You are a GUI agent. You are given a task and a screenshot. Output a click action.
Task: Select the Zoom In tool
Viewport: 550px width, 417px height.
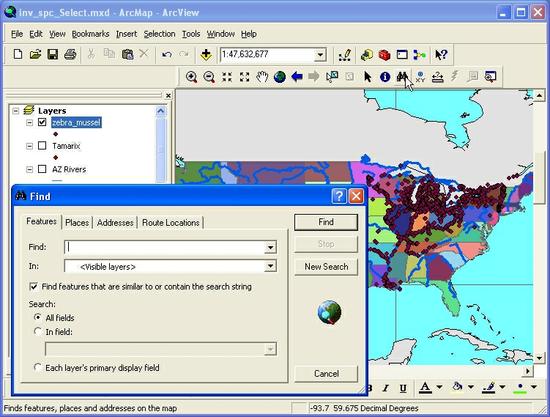coord(191,76)
